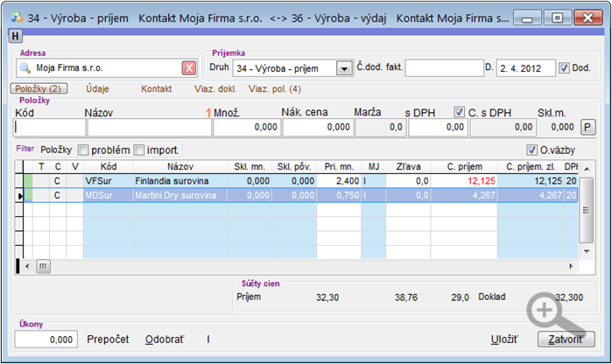Click the application icon in title bar

point(18,17)
